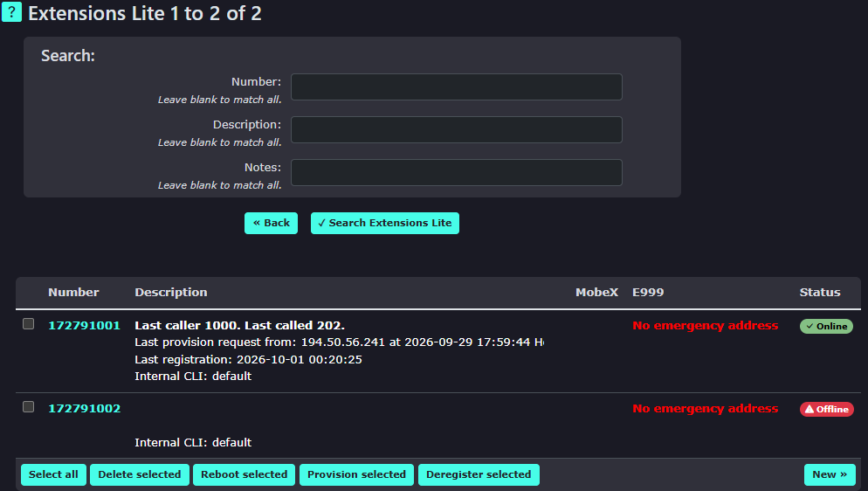Viewport: 868px width, 491px height.
Task: Click the MobeX column header
Action: coord(596,293)
